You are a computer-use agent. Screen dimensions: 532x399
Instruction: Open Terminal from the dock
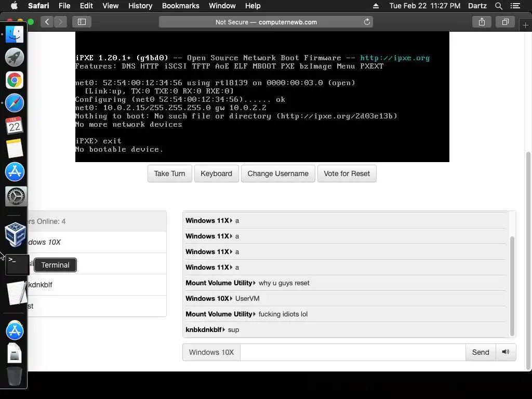[17, 264]
